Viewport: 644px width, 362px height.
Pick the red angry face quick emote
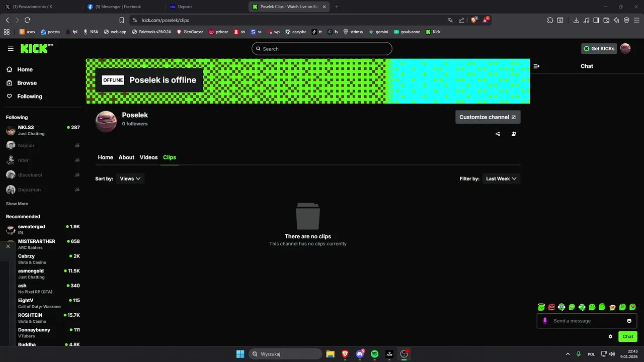click(551, 307)
